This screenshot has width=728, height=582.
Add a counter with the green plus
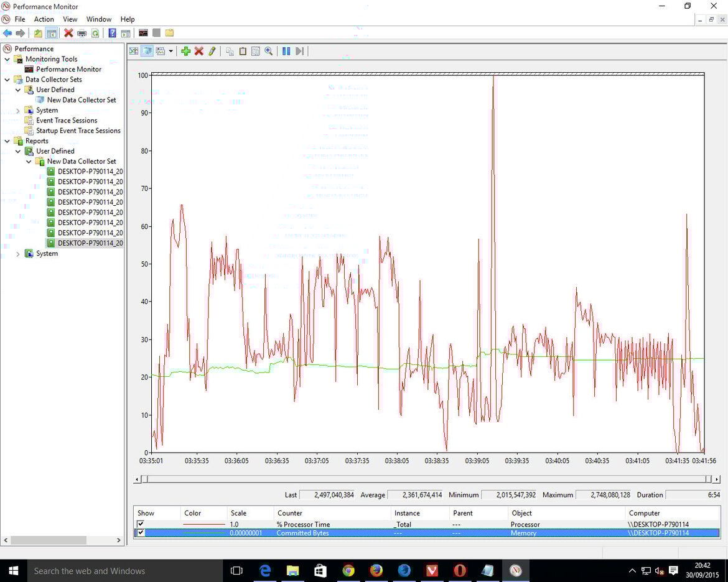[185, 51]
